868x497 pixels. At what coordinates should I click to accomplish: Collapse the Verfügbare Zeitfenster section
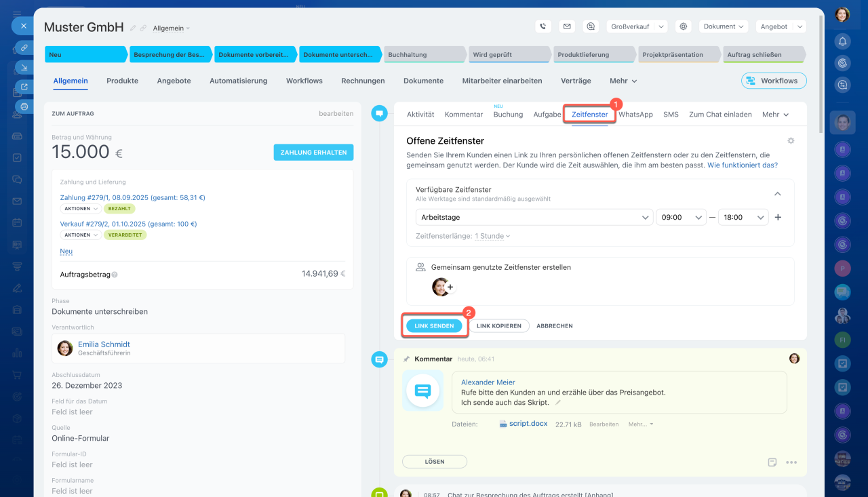[778, 193]
